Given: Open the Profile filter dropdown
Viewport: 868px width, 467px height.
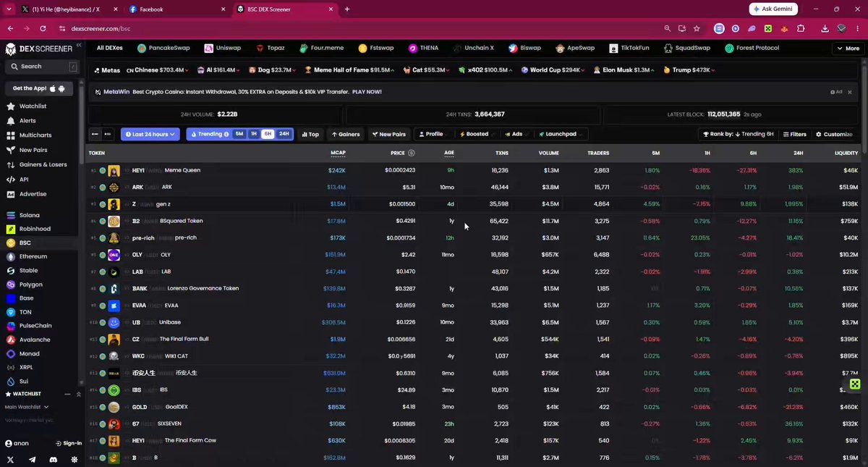Looking at the screenshot, I should click(x=435, y=134).
